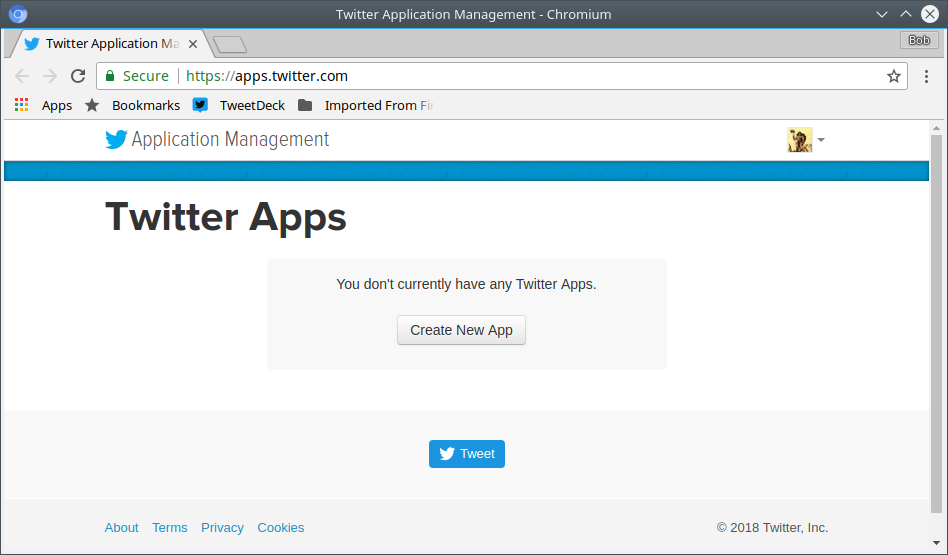Viewport: 948px width, 555px height.
Task: Open the Terms footer link
Action: 170,527
